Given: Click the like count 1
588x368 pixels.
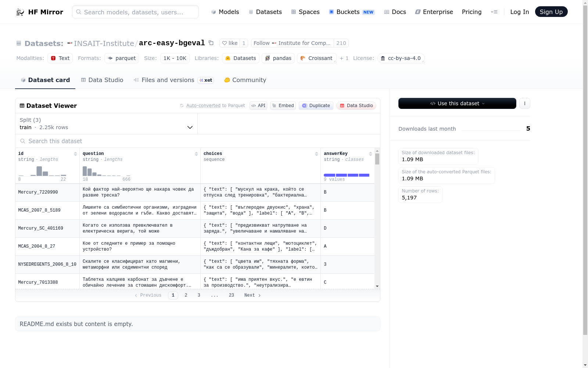Looking at the screenshot, I should click(x=244, y=43).
